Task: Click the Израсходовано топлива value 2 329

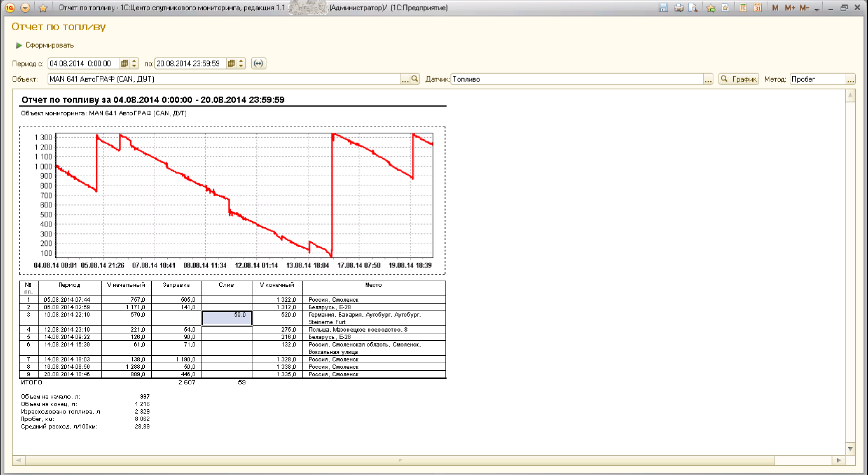Action: (142, 411)
